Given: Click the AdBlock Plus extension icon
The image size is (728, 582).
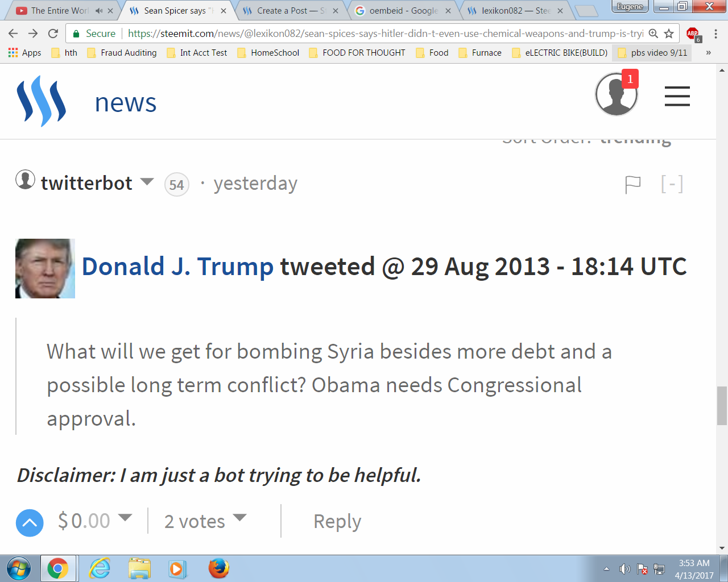Looking at the screenshot, I should (693, 34).
